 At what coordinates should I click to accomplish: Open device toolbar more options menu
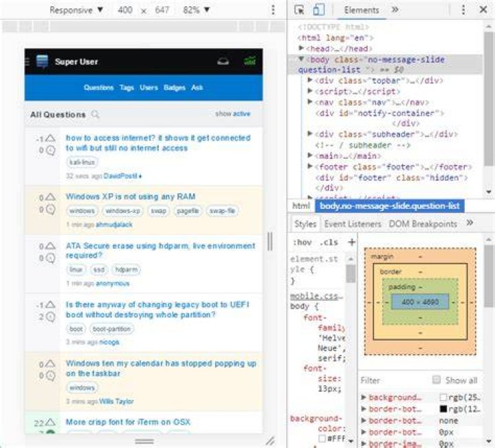tap(273, 10)
